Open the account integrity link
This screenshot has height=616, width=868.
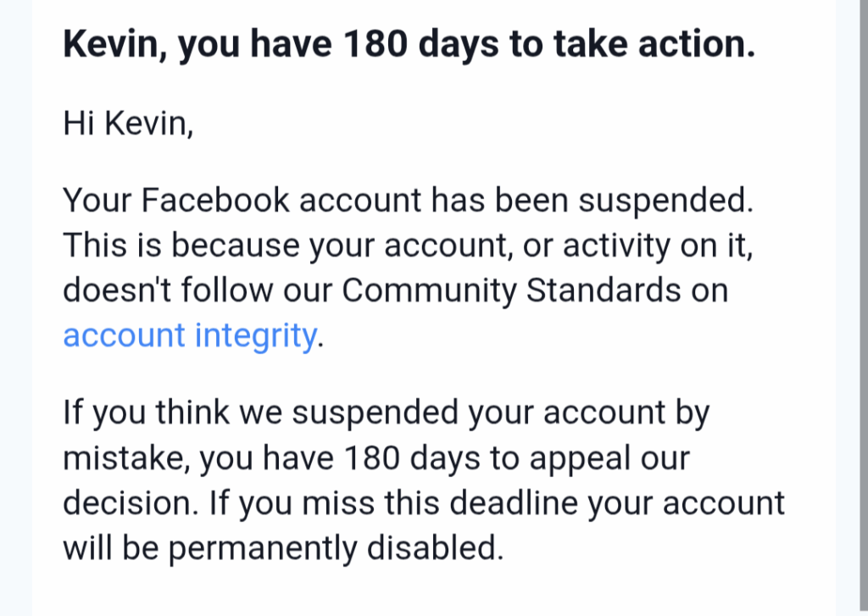(189, 336)
